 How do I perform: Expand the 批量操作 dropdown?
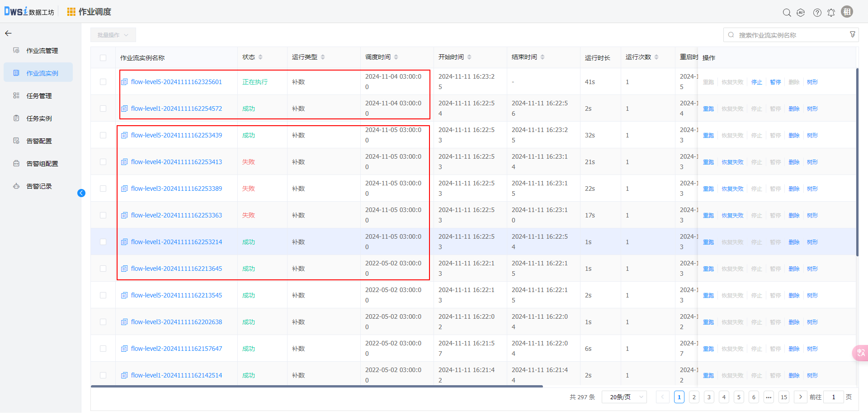[x=113, y=35]
